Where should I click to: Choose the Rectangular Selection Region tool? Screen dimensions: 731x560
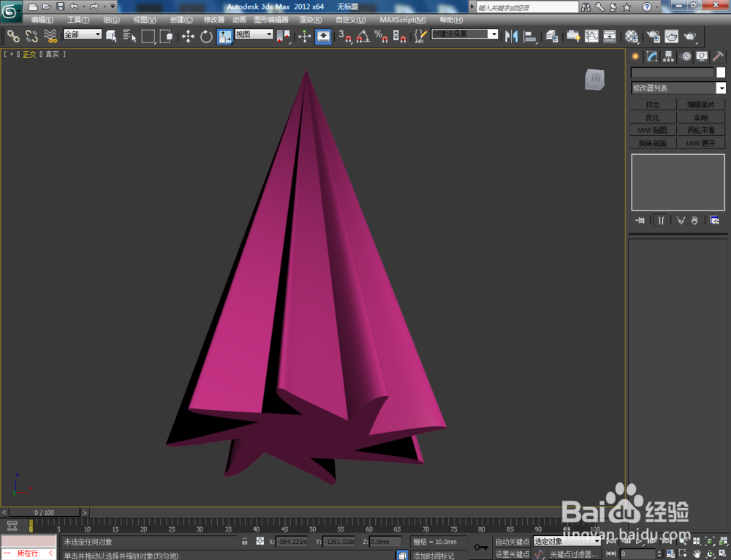[x=148, y=36]
